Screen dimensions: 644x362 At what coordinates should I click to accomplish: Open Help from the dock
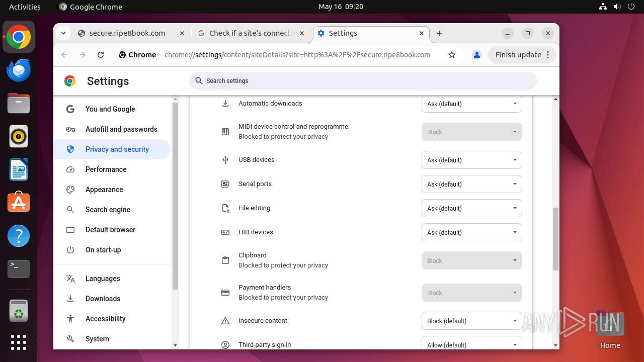19,236
